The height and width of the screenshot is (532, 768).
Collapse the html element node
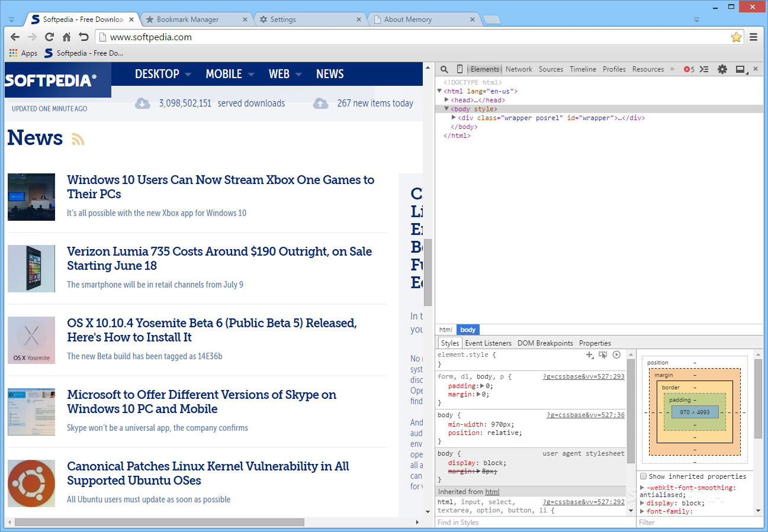[439, 91]
